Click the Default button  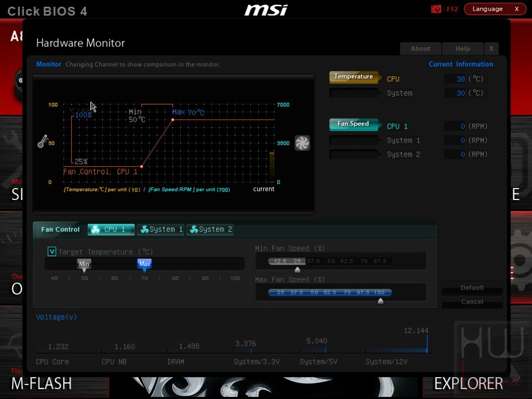[x=472, y=287]
